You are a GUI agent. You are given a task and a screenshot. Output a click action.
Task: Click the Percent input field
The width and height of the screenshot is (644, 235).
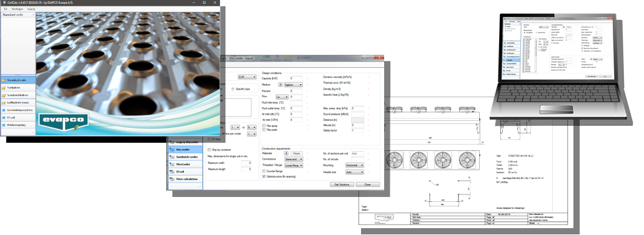coord(295,90)
